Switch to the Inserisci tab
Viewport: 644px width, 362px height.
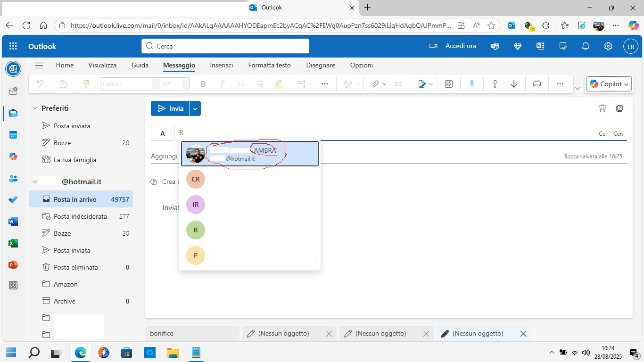click(x=222, y=66)
